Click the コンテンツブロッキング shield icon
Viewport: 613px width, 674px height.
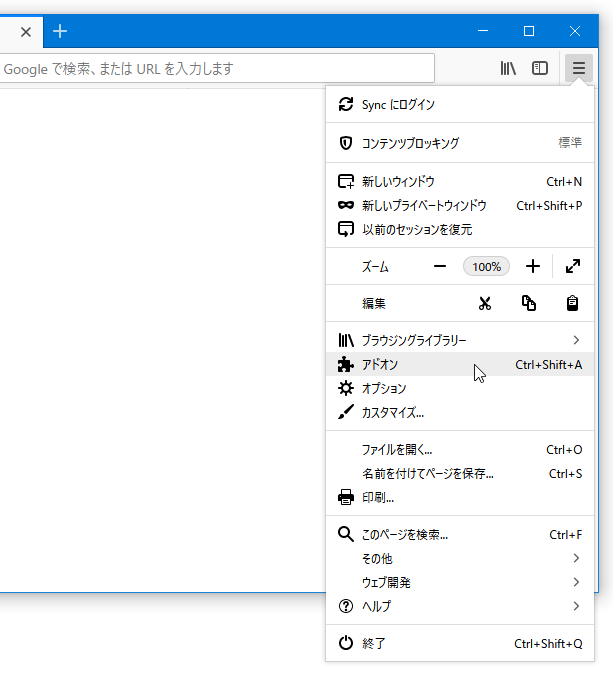tap(346, 143)
